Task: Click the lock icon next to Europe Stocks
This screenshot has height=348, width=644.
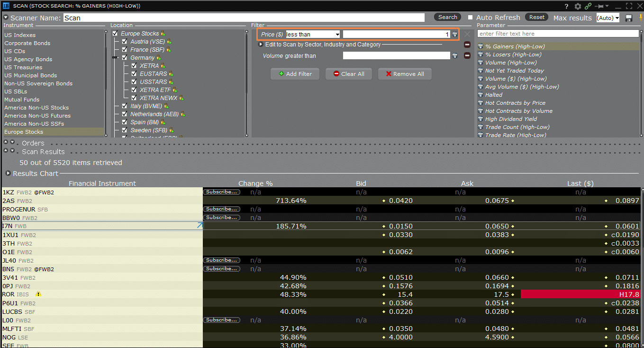Action: [163, 34]
